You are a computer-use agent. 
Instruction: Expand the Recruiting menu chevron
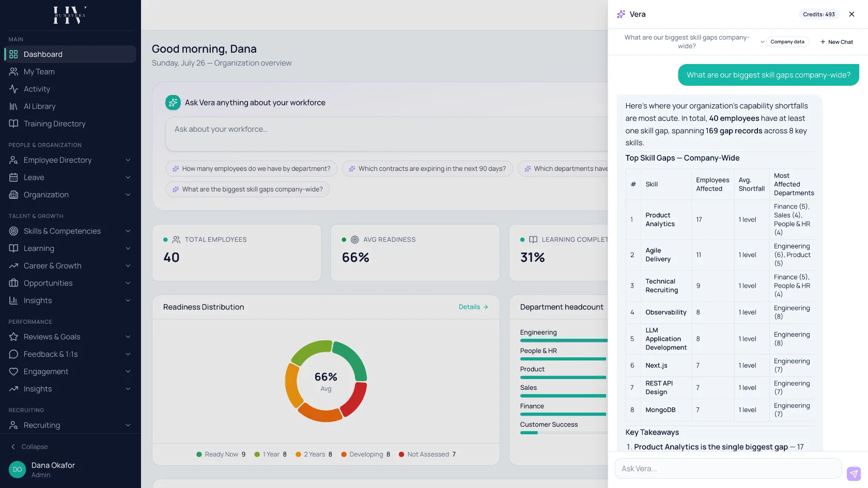click(x=128, y=425)
